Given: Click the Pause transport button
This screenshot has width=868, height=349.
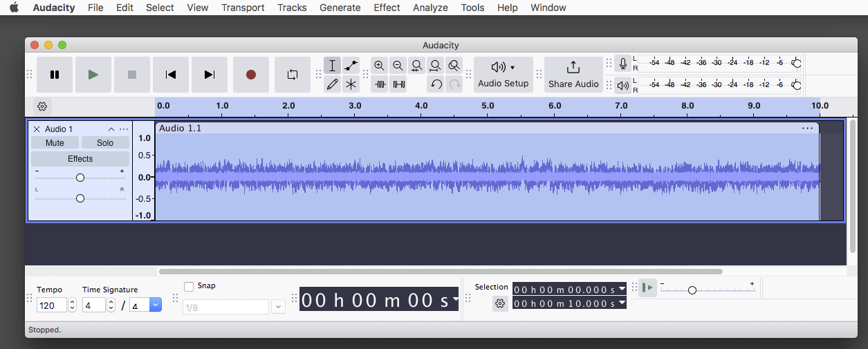Looking at the screenshot, I should click(x=55, y=75).
